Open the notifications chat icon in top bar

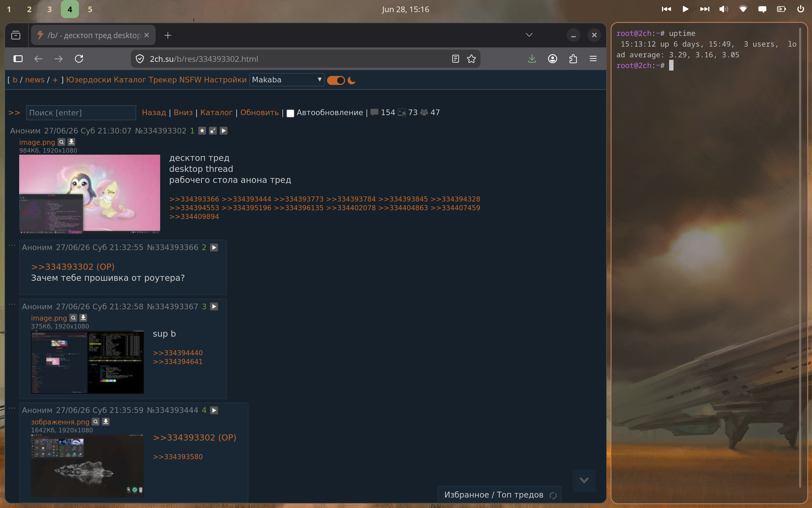762,9
